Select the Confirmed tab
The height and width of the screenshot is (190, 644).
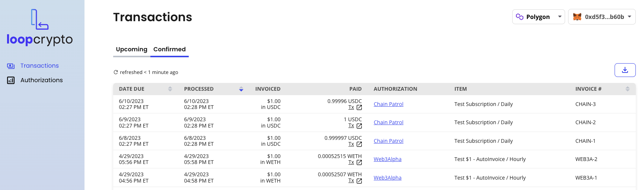(x=169, y=49)
